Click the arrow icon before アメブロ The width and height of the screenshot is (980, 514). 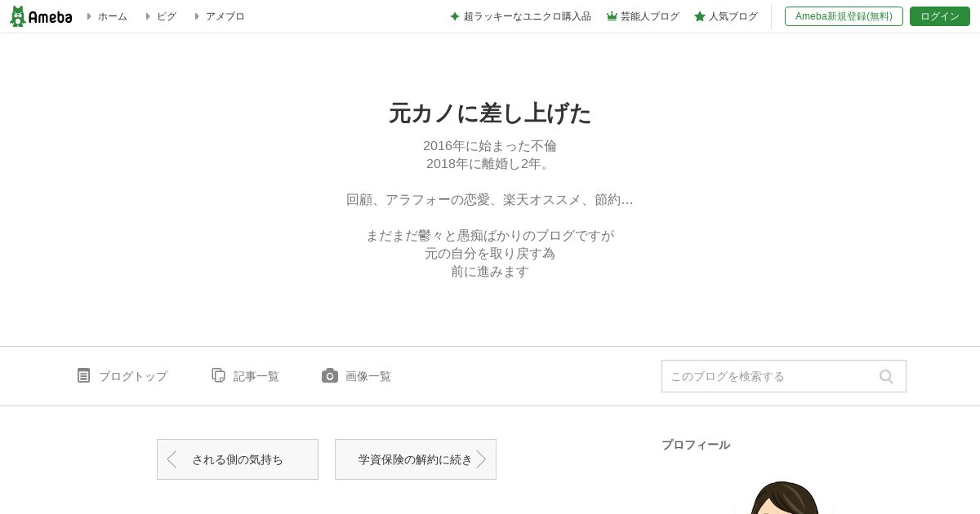[x=197, y=16]
